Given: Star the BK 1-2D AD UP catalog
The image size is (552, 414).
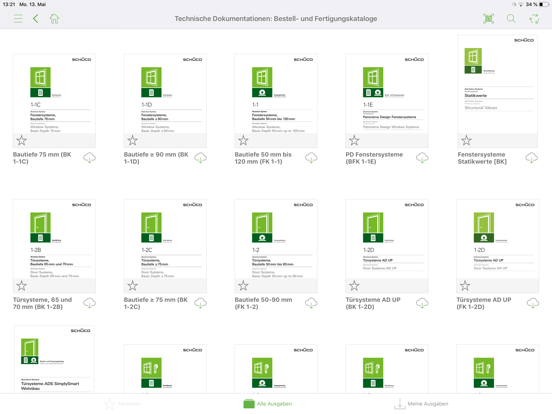Looking at the screenshot, I should [x=354, y=286].
